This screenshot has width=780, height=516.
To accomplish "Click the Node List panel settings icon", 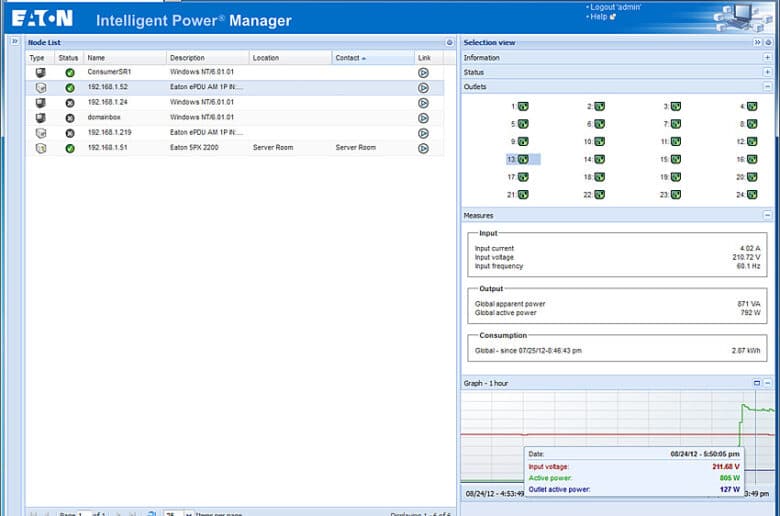I will pos(450,43).
